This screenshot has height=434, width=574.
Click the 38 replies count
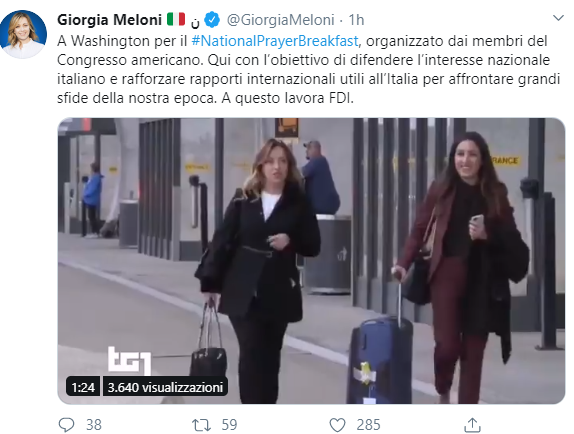pos(94,425)
